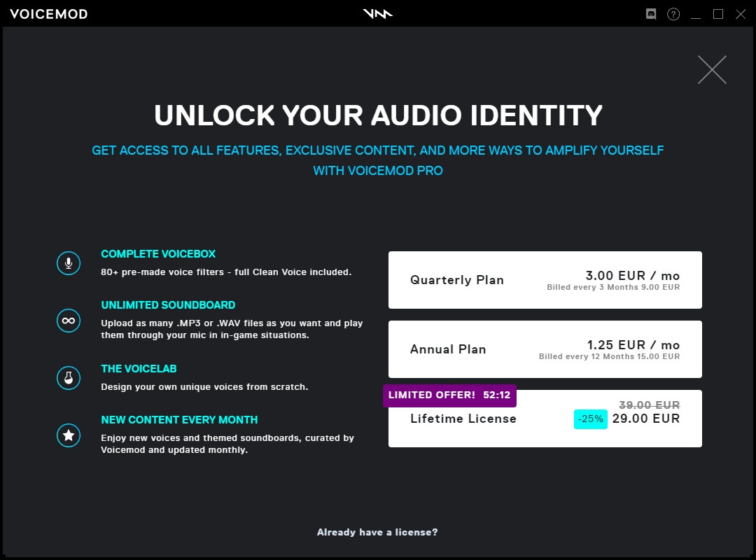Choose the Annual Plan option

545,349
